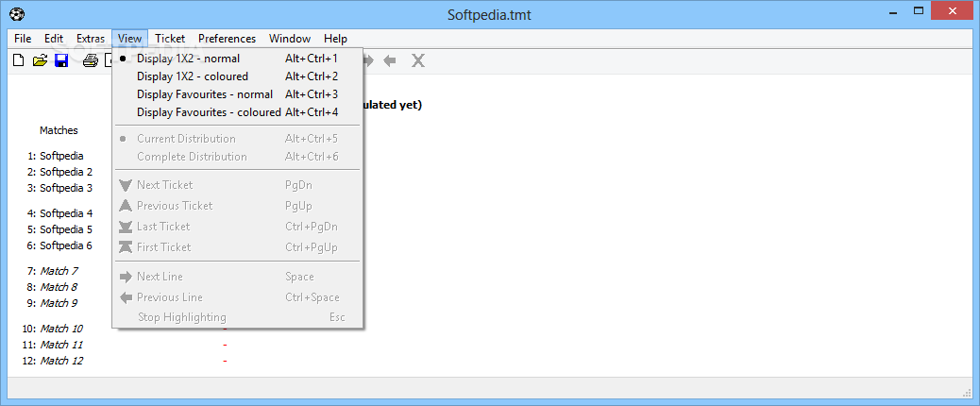Screen dimensions: 980x406
Task: Minimize the Softpedia.tmt window
Action: coord(894,10)
